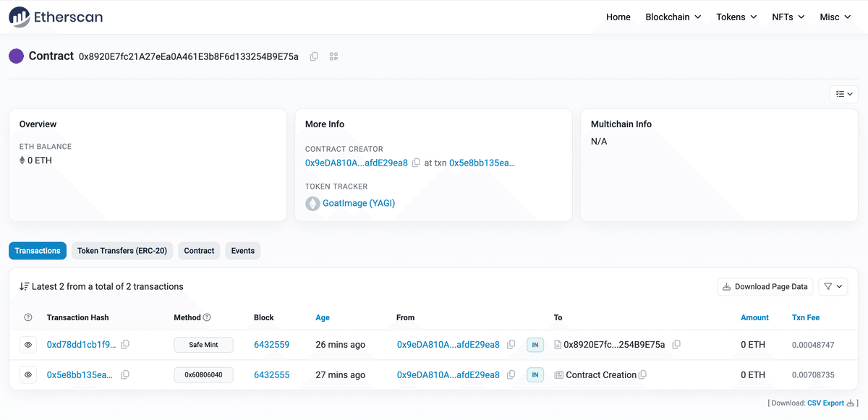Click the 26 mins ago age cell
The width and height of the screenshot is (868, 420).
click(x=341, y=345)
